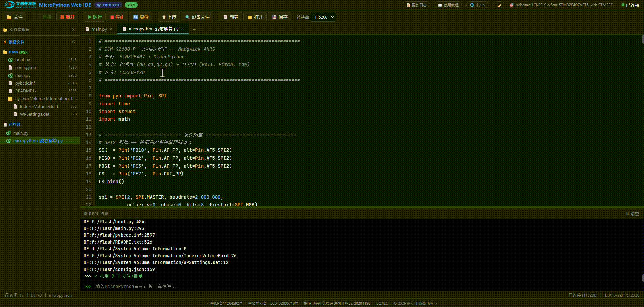Open boot.py in device files
644x307 pixels.
point(23,60)
